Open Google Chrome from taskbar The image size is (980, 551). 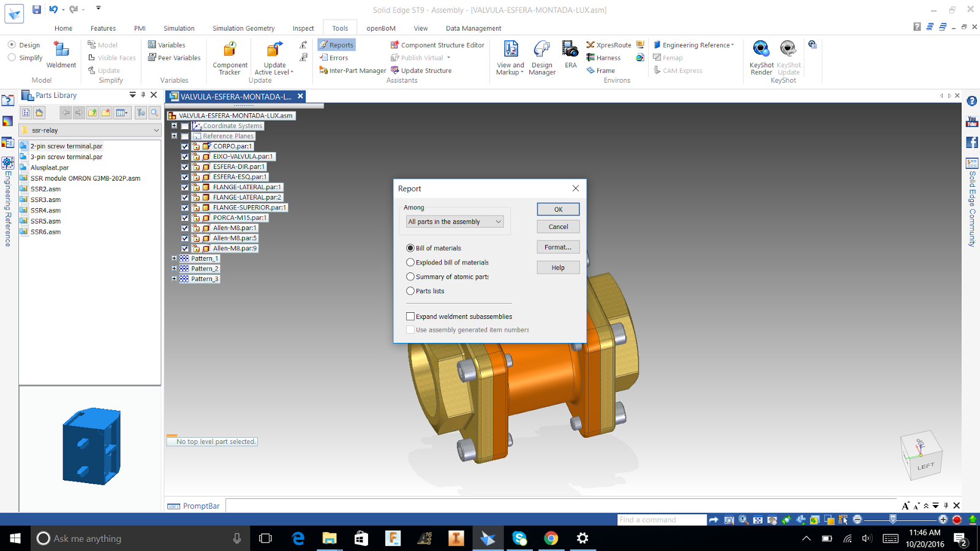pyautogui.click(x=551, y=538)
